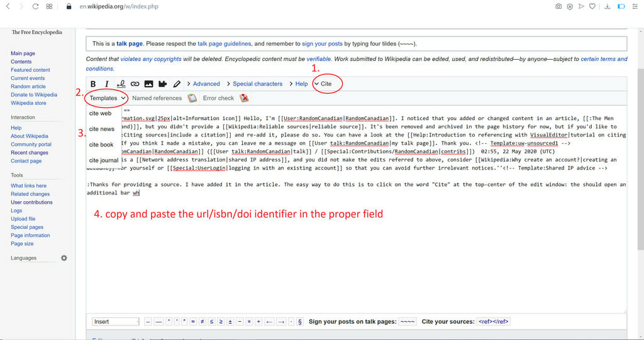Collapse the Cite toolbar section
The image size is (644, 340).
[323, 84]
